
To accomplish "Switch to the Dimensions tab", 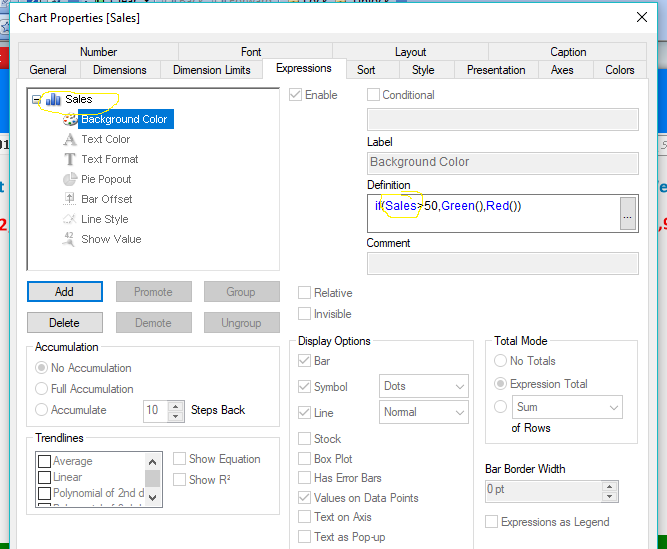I will click(x=119, y=70).
